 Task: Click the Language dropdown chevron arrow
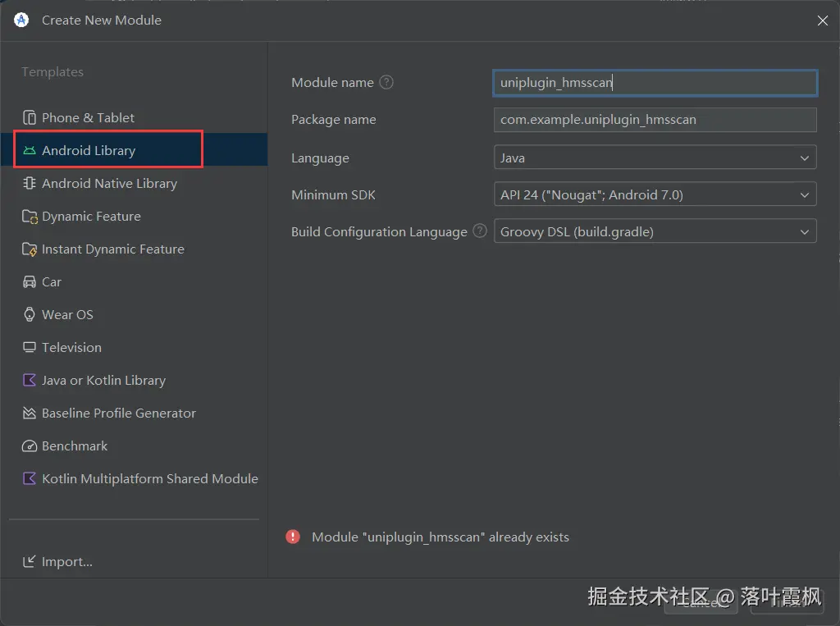(804, 158)
